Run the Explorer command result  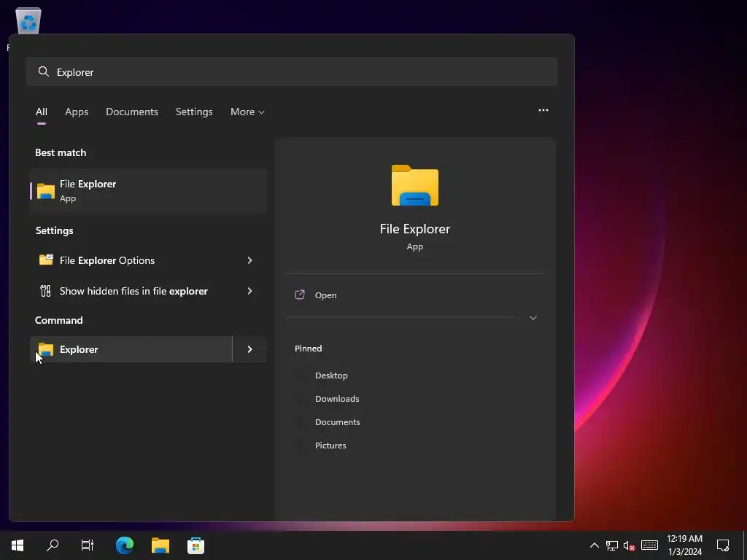(131, 349)
